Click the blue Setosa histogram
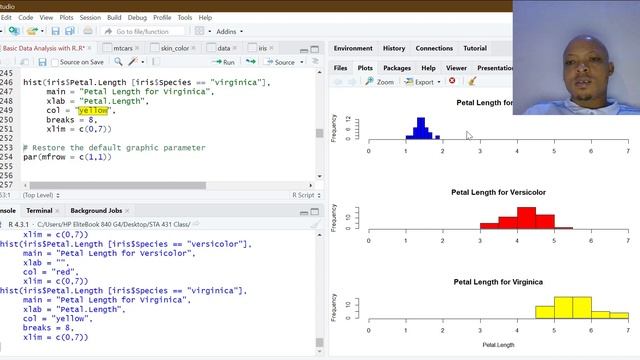The image size is (640, 360). click(x=422, y=128)
